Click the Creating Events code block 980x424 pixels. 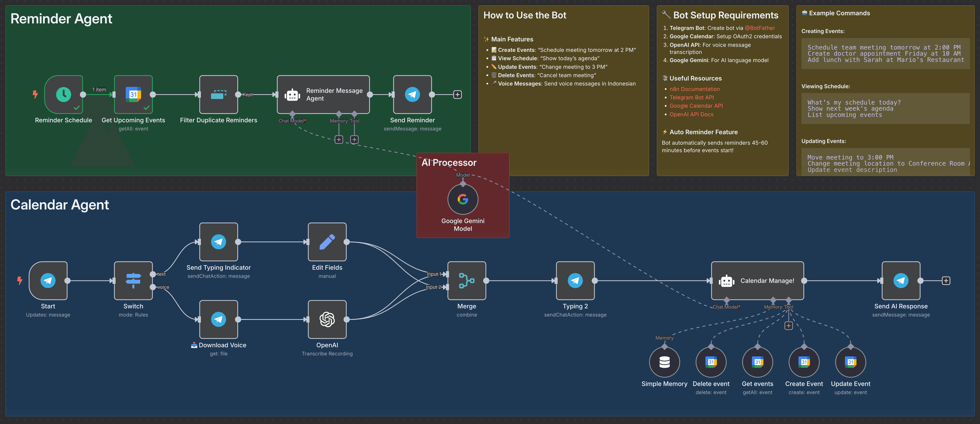(x=885, y=54)
